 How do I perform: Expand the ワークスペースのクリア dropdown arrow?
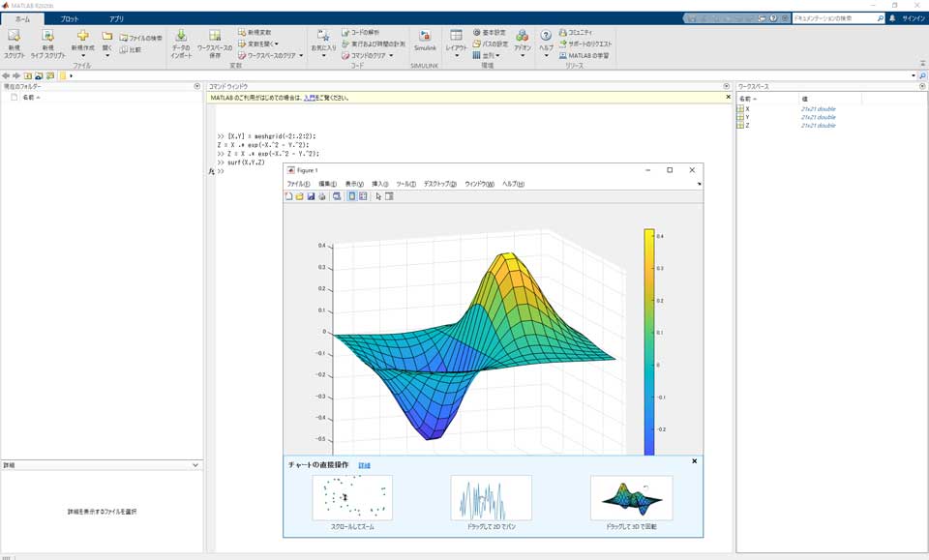(301, 56)
